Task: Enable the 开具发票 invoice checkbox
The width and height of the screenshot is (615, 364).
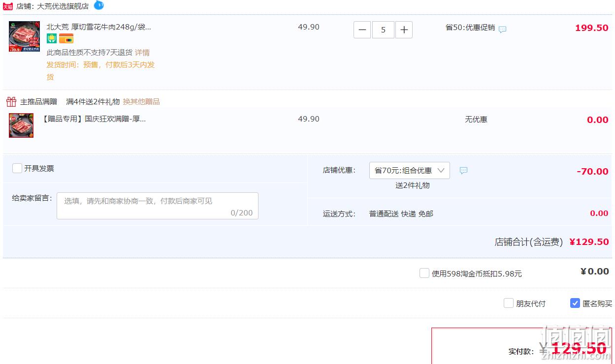Action: pos(17,168)
